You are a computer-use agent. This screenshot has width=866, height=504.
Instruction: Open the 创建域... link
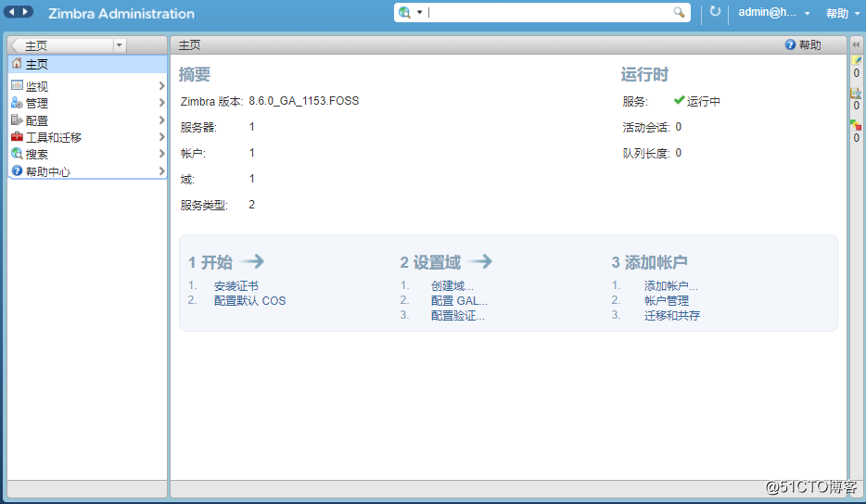452,286
